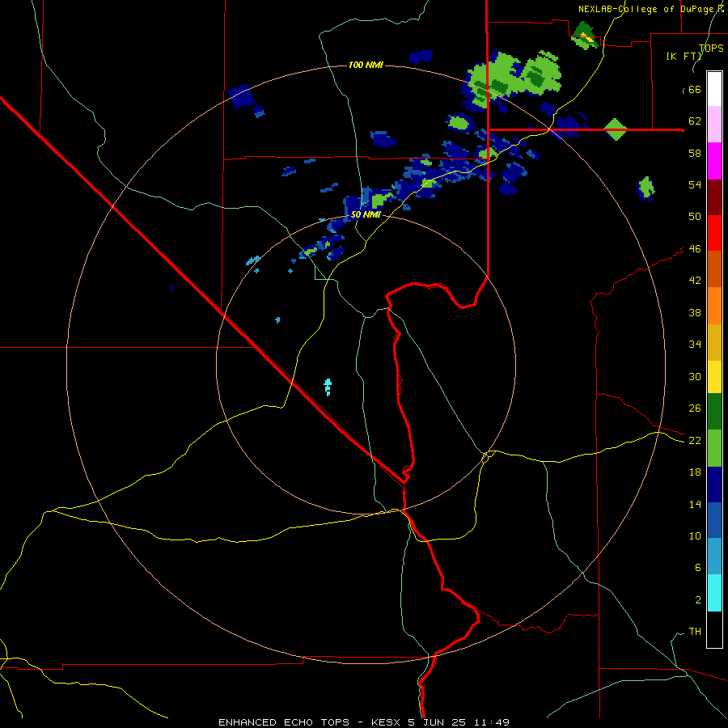This screenshot has width=728, height=728.
Task: Click the 2 legend value
Action: click(x=698, y=600)
